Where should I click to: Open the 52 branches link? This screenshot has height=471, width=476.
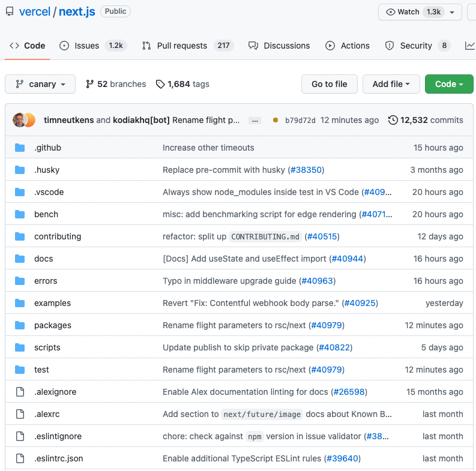[116, 84]
